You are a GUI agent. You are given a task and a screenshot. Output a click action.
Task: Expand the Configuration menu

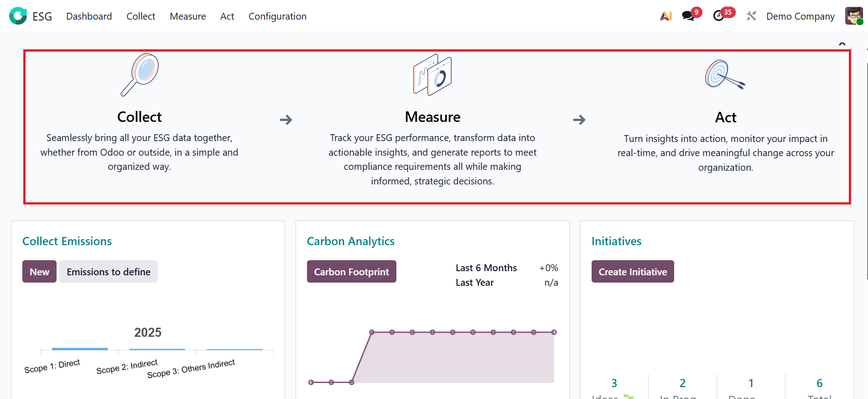tap(277, 16)
